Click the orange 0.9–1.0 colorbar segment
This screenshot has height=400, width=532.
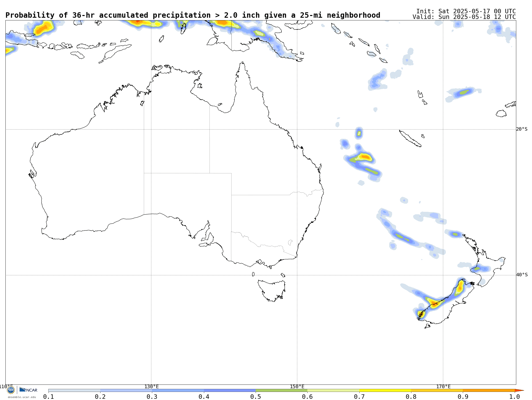coord(489,390)
